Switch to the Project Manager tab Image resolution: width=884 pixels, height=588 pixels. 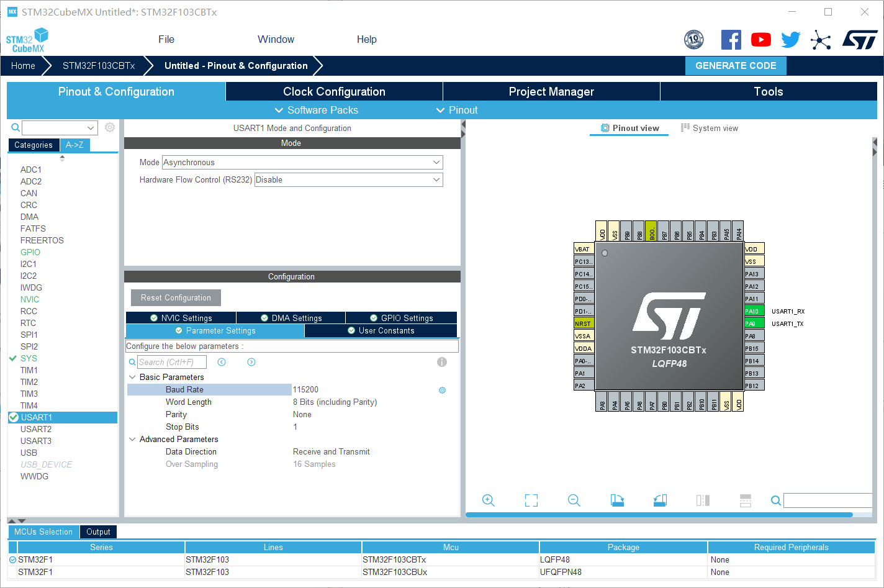click(551, 91)
